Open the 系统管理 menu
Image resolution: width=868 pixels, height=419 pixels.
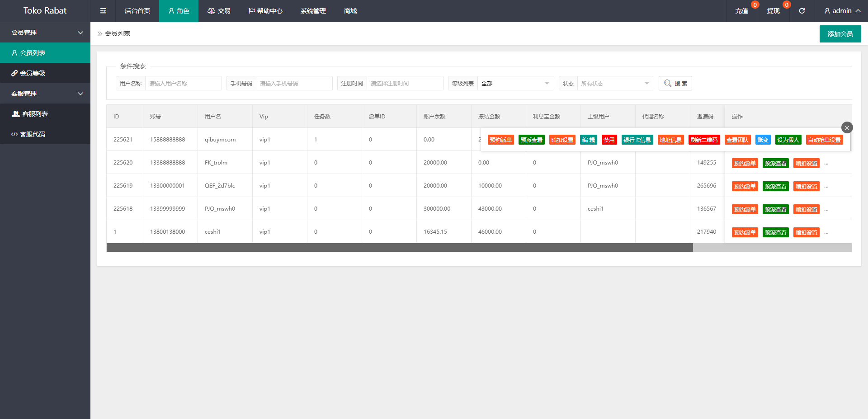313,11
